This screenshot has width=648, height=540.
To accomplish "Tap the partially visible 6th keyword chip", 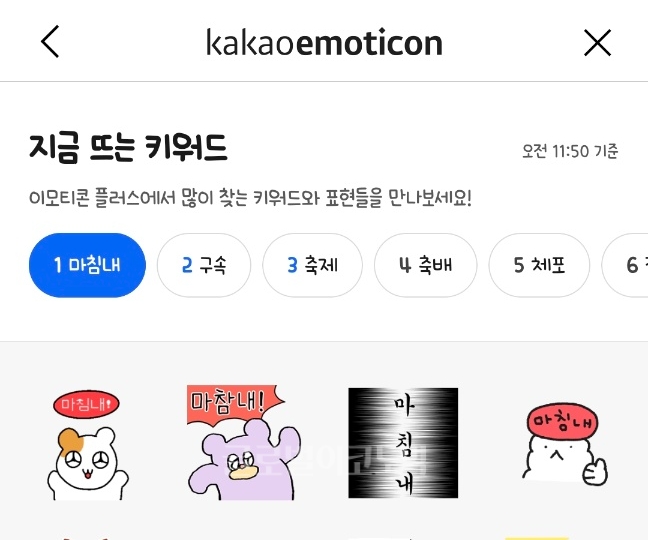I will point(625,265).
